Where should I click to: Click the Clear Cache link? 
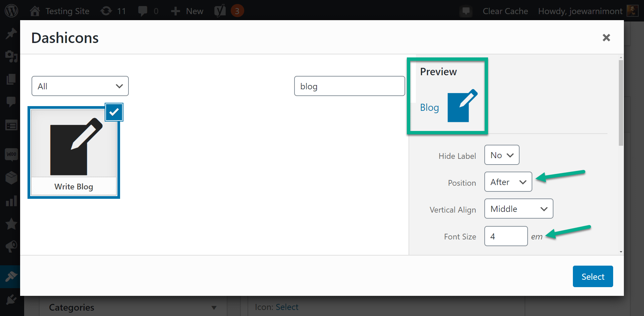point(505,11)
